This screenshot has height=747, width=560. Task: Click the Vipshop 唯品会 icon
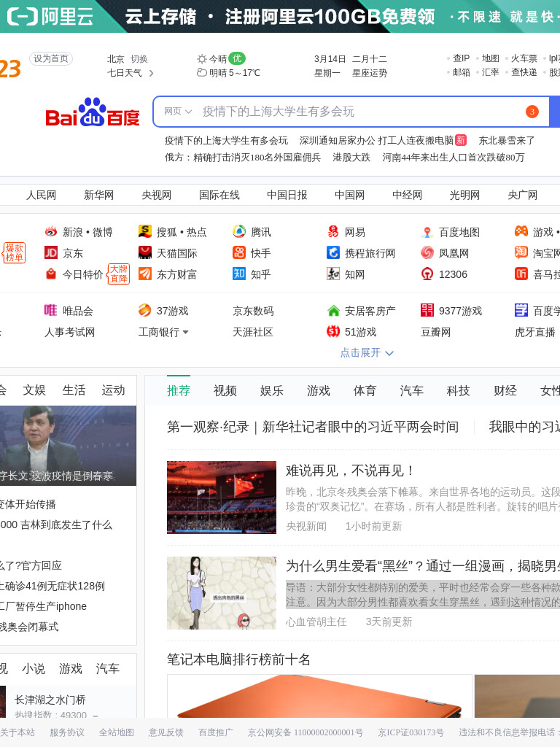coord(51,311)
